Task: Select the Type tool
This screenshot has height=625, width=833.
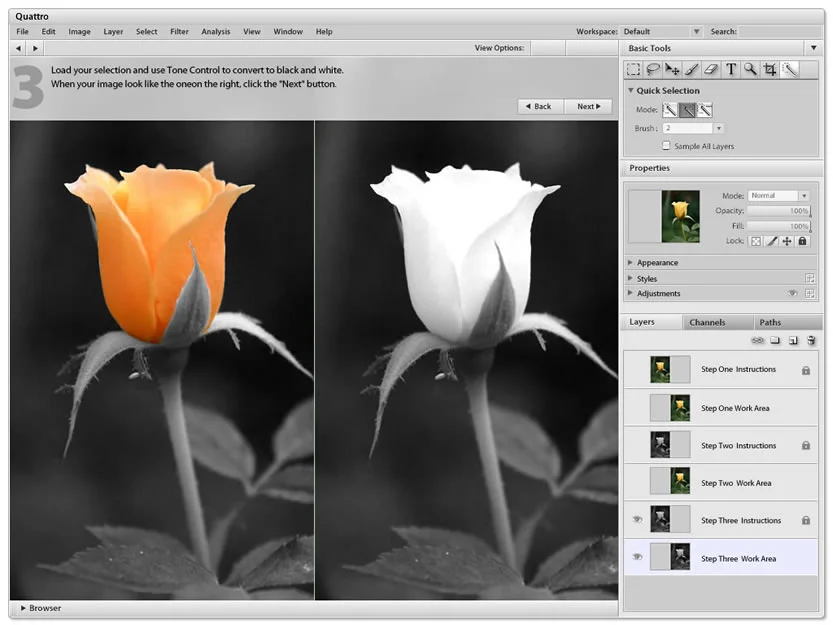Action: pyautogui.click(x=731, y=70)
